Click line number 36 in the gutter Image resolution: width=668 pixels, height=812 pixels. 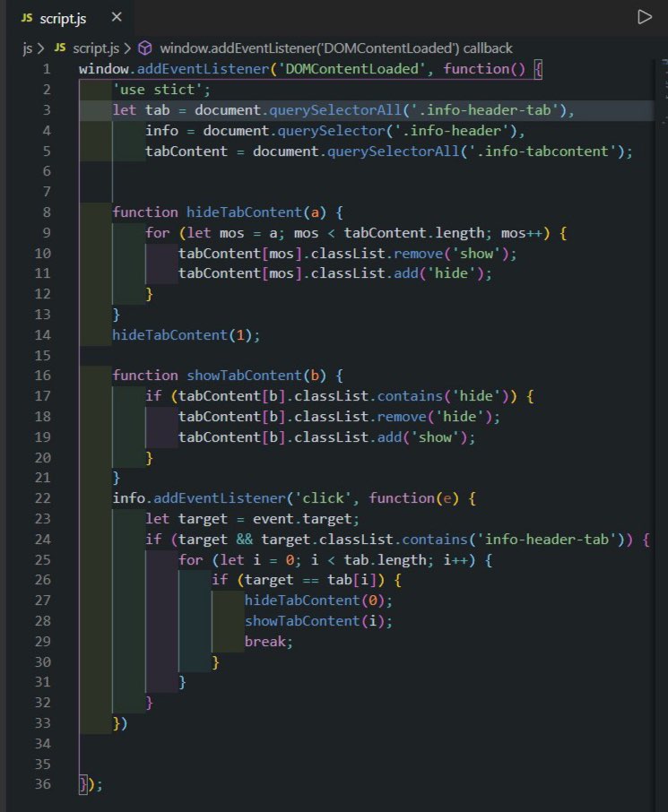point(42,784)
